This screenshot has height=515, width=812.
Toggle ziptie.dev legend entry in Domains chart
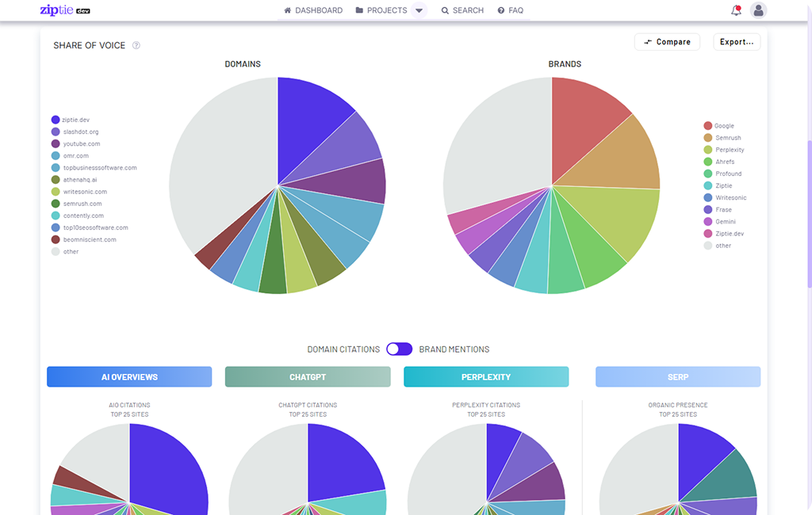[75, 120]
